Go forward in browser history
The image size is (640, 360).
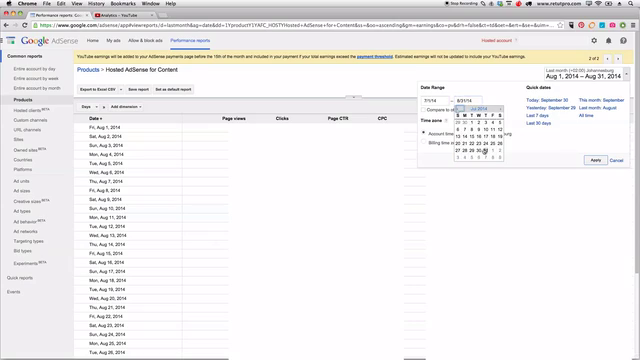pyautogui.click(x=15, y=25)
